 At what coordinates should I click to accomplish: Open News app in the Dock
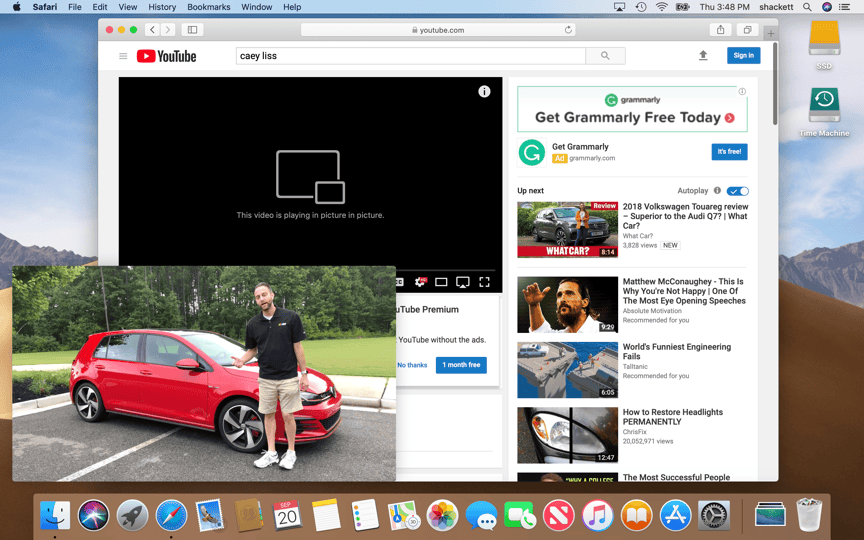click(x=558, y=515)
